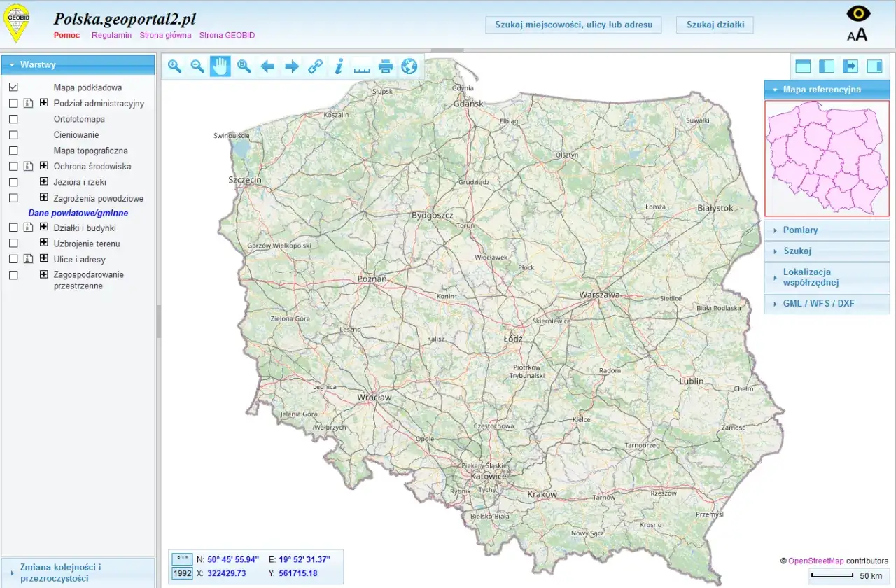
Task: Expand the Zagospodarowanie przestrzenne group
Action: pos(44,274)
